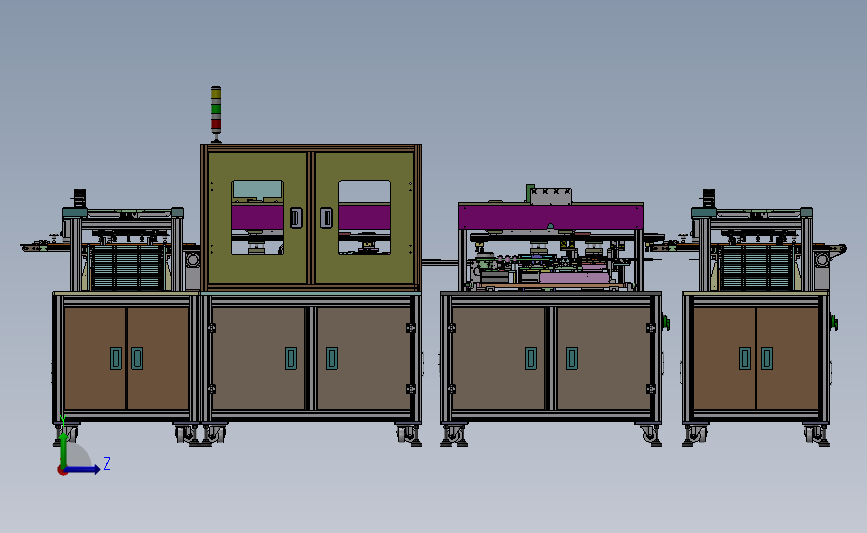Select left cabinet door under olive enclosure
This screenshot has width=867, height=533.
point(258,358)
